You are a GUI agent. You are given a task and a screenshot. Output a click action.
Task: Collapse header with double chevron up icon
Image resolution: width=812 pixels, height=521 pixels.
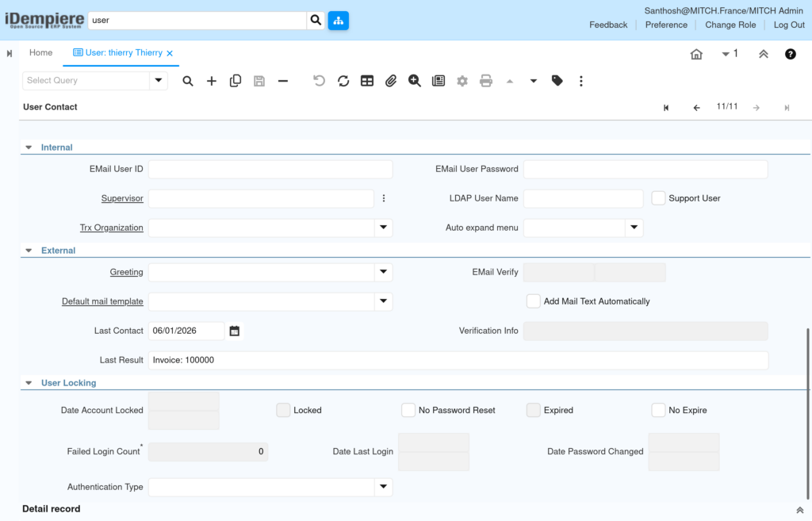tap(764, 54)
